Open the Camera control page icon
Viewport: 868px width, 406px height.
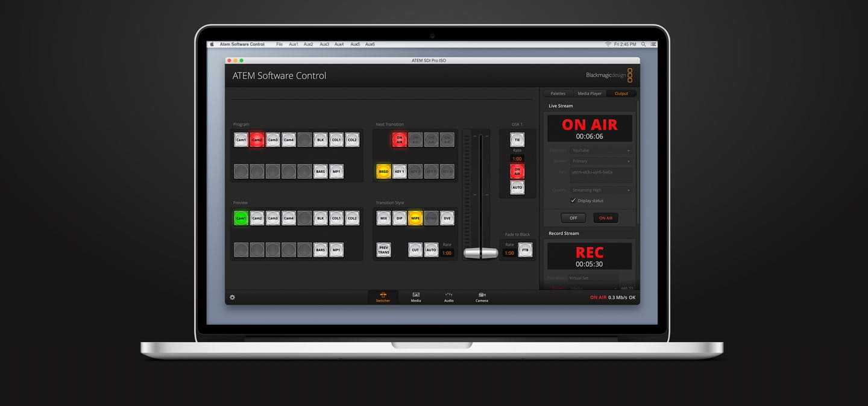tap(482, 297)
